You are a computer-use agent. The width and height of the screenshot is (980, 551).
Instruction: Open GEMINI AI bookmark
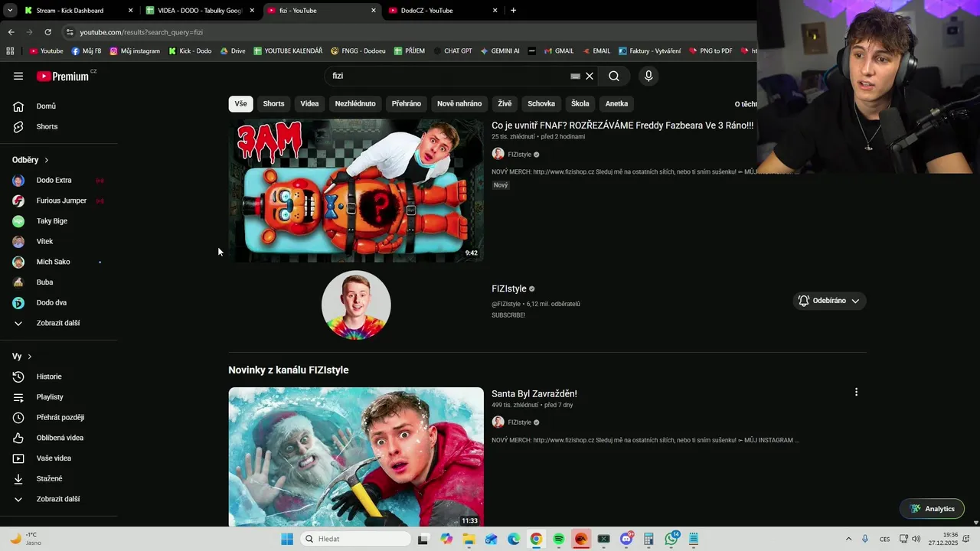click(500, 51)
